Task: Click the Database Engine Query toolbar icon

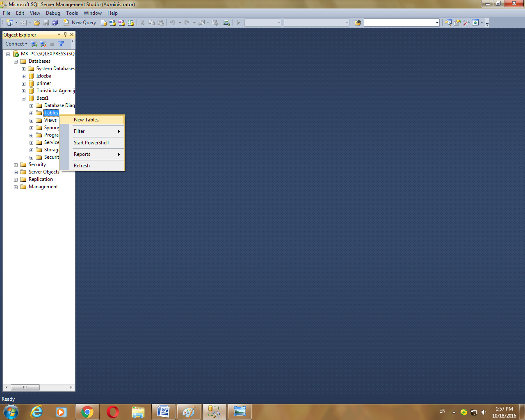Action: click(x=104, y=23)
